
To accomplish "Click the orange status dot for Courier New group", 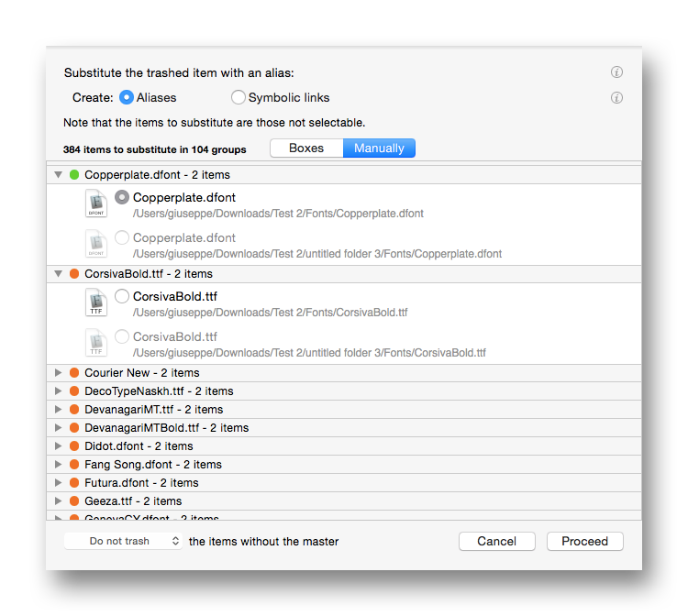I will click(74, 373).
